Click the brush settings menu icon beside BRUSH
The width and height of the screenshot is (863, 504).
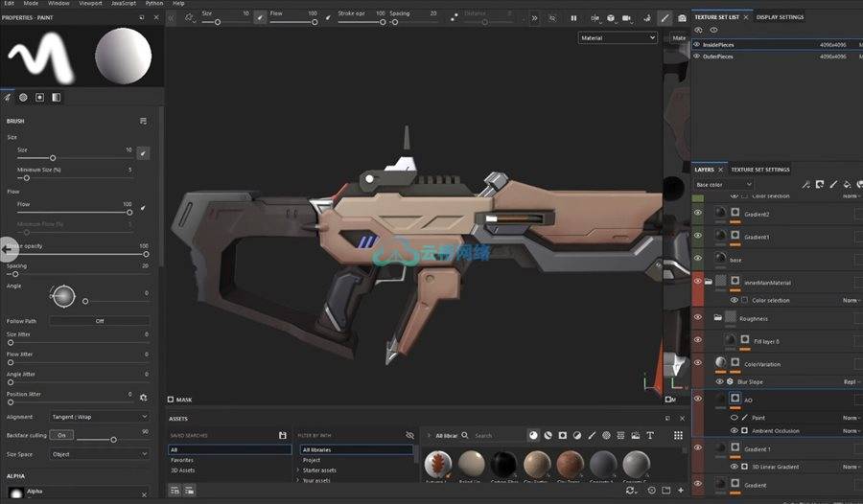coord(143,122)
